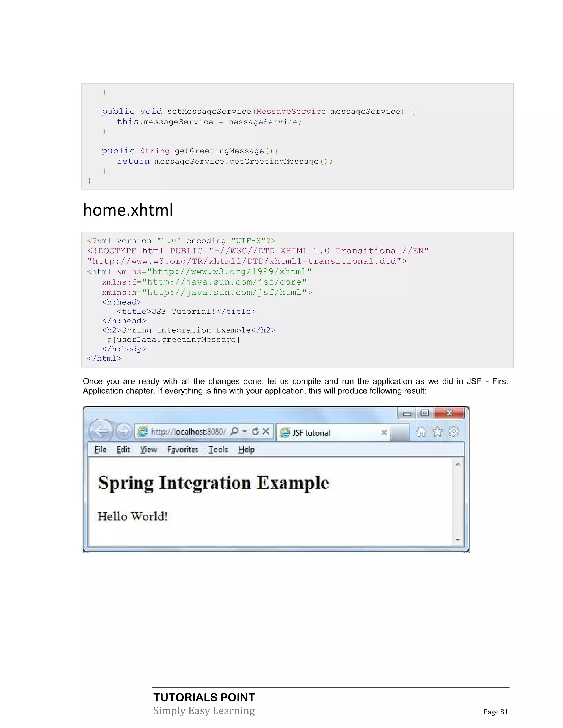Open the File menu
This screenshot has width=563, height=728.
coord(100,450)
